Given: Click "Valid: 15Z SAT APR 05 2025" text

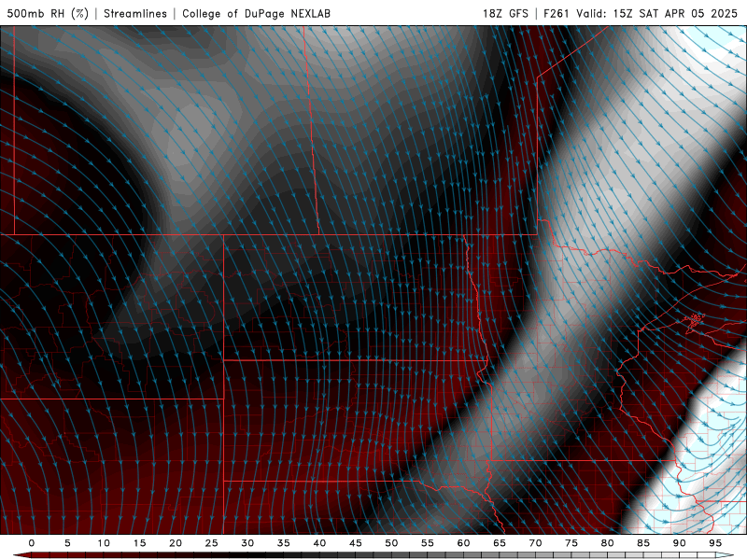Looking at the screenshot, I should click(657, 13).
